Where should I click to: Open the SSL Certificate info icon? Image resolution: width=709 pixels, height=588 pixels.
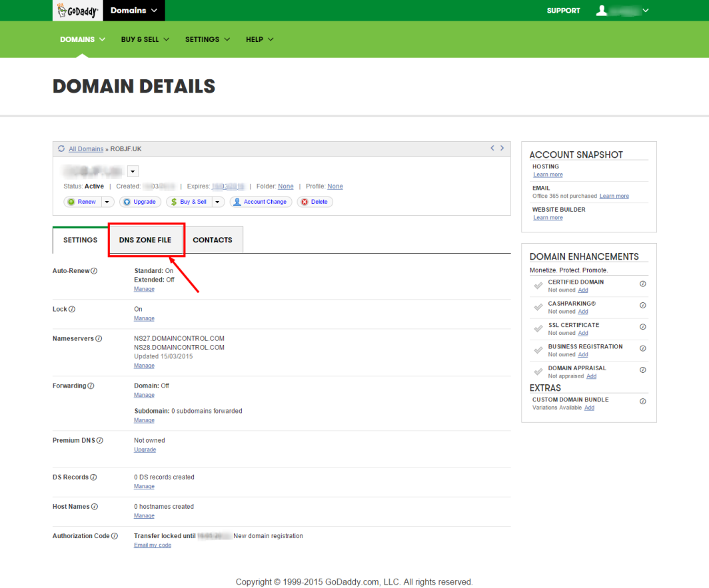pyautogui.click(x=642, y=326)
